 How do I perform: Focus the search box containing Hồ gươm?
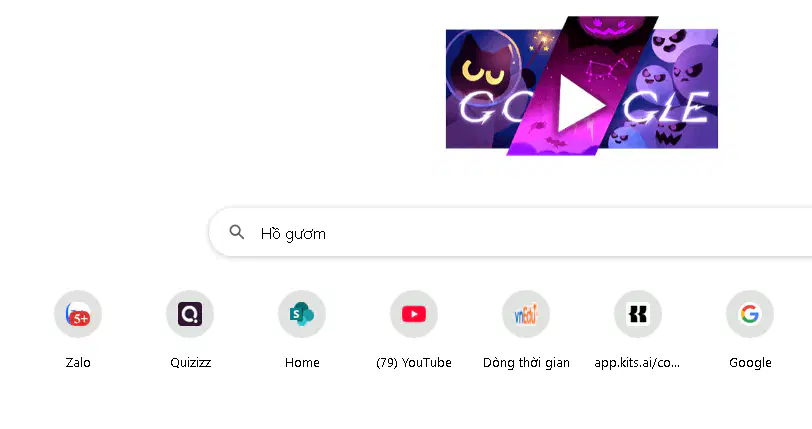510,232
